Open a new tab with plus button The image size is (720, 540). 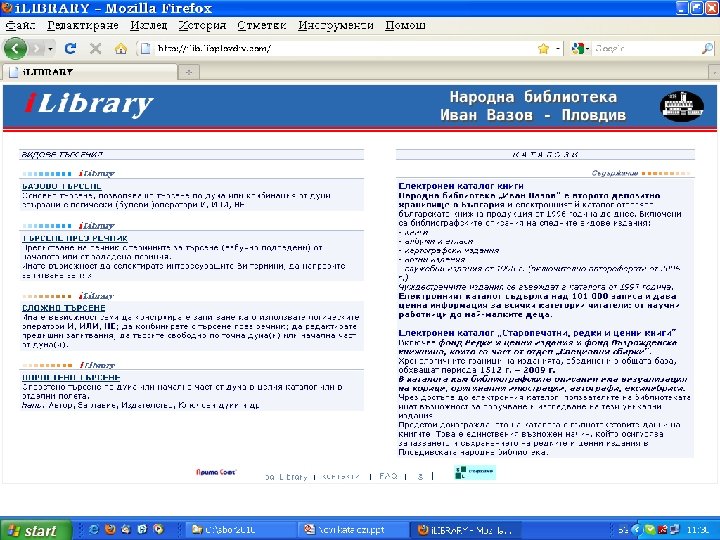pos(189,72)
